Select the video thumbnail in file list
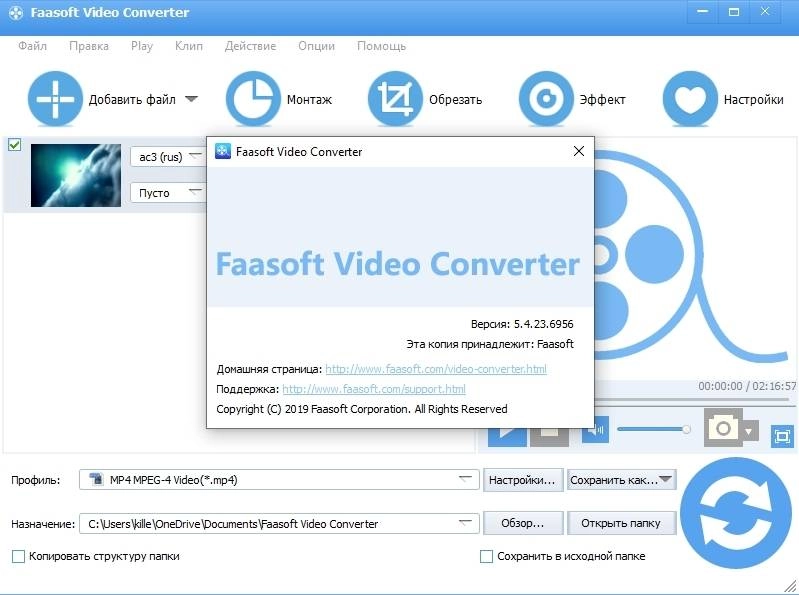Image resolution: width=799 pixels, height=595 pixels. point(76,175)
